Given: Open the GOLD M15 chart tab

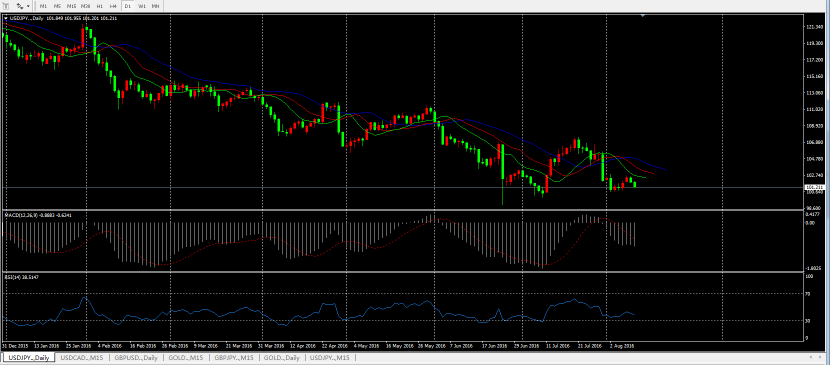Looking at the screenshot, I should coord(186,358).
